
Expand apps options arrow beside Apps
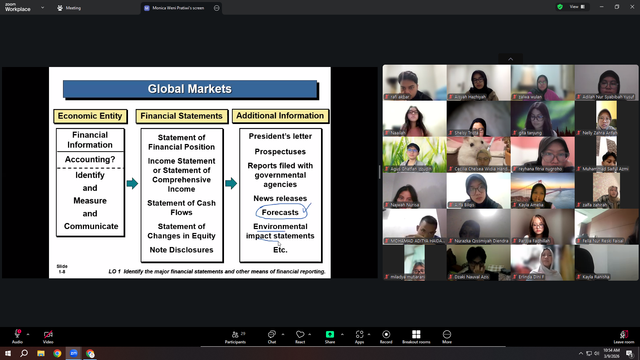click(x=369, y=335)
